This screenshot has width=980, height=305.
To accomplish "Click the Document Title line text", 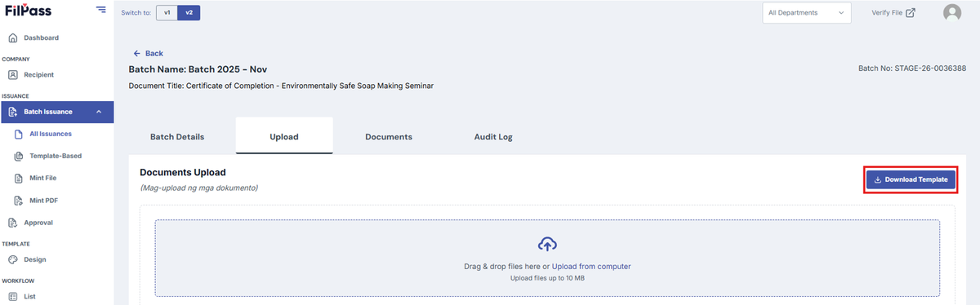I will tap(281, 86).
